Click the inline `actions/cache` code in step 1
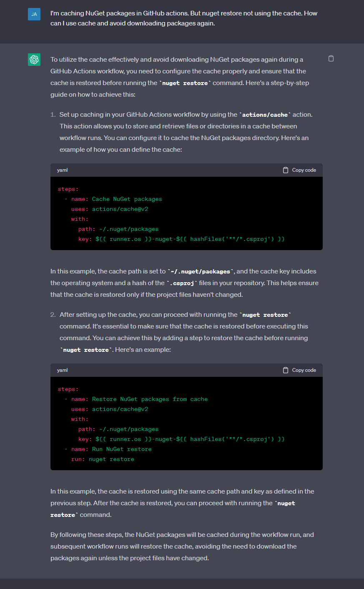364x589 pixels. (265, 115)
